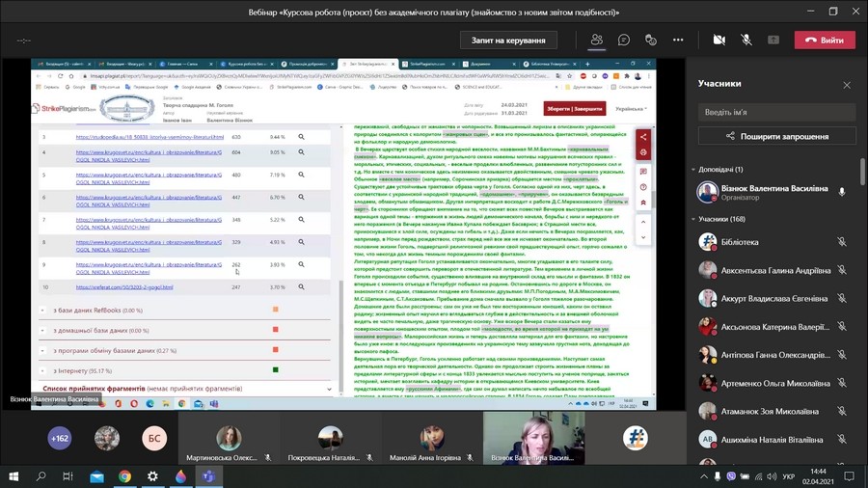Click orange swatch for RefBooks database
The image size is (868, 488).
275,310
